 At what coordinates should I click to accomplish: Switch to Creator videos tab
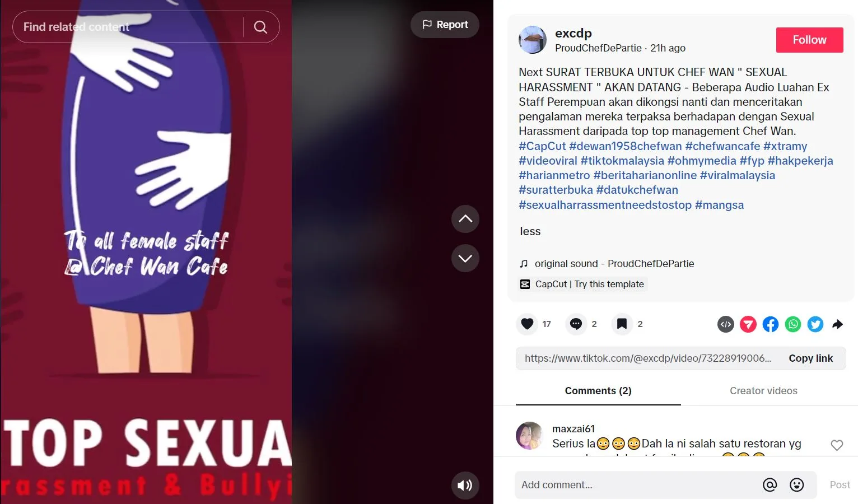(763, 391)
